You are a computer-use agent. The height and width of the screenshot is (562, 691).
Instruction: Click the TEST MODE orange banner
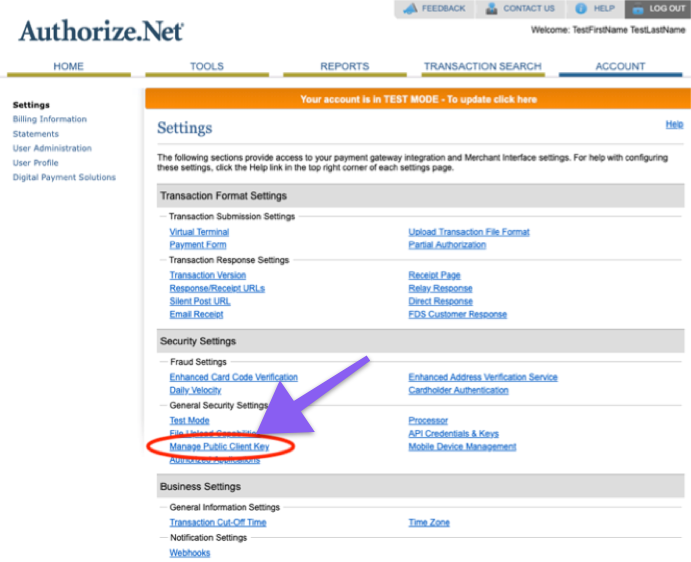[418, 99]
